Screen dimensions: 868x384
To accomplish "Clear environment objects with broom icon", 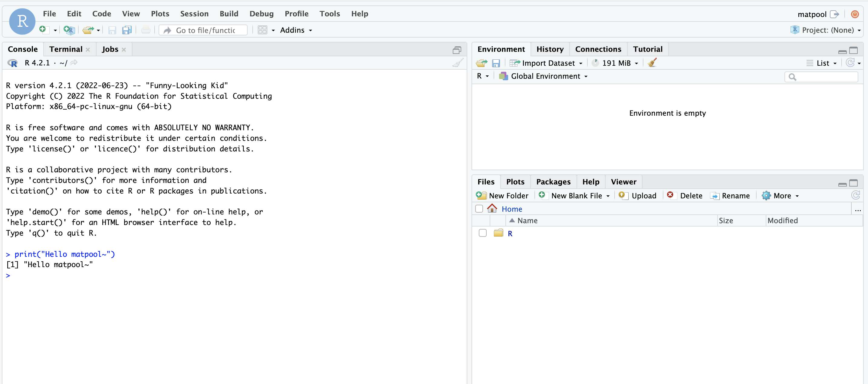I will tap(652, 63).
